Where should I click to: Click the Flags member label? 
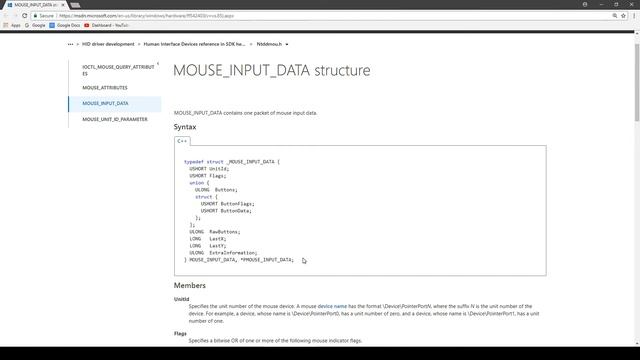pyautogui.click(x=180, y=333)
